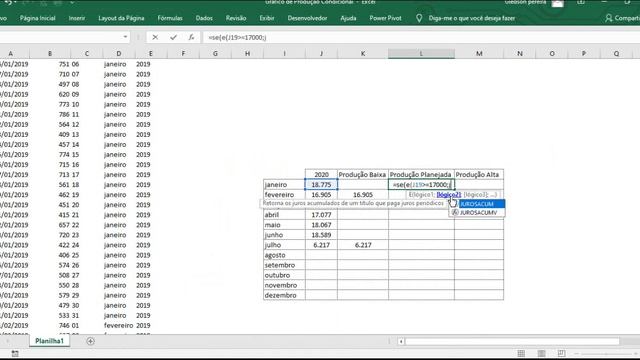
Task: Expand the Name Box dropdown arrow
Action: tap(125, 37)
